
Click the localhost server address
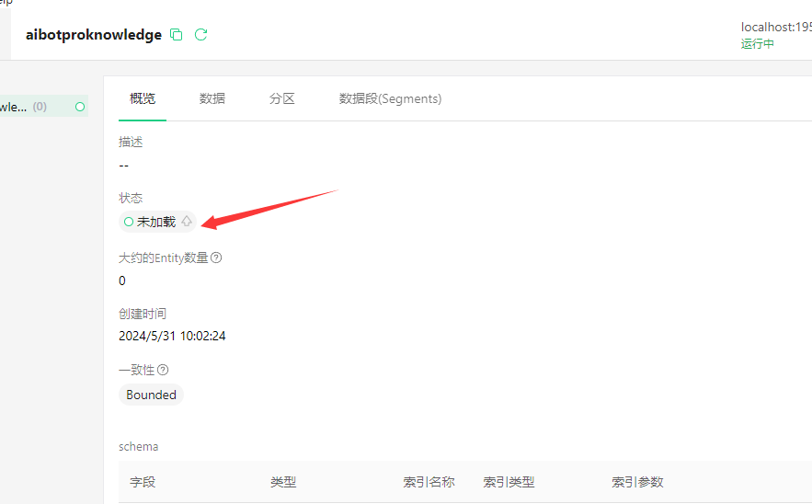point(775,27)
